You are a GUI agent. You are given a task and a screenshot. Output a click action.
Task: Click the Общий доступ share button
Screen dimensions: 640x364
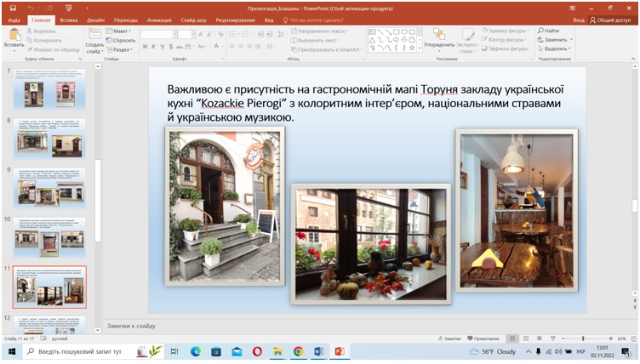[610, 20]
